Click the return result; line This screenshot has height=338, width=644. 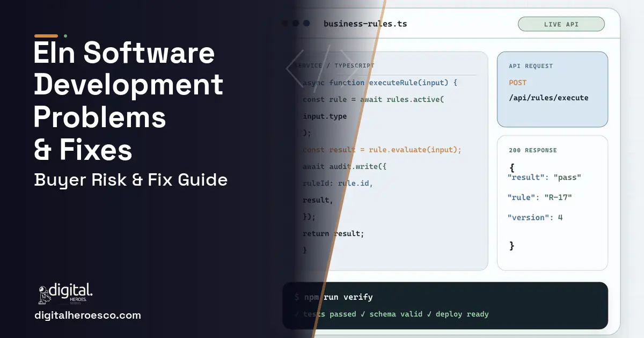click(x=333, y=233)
